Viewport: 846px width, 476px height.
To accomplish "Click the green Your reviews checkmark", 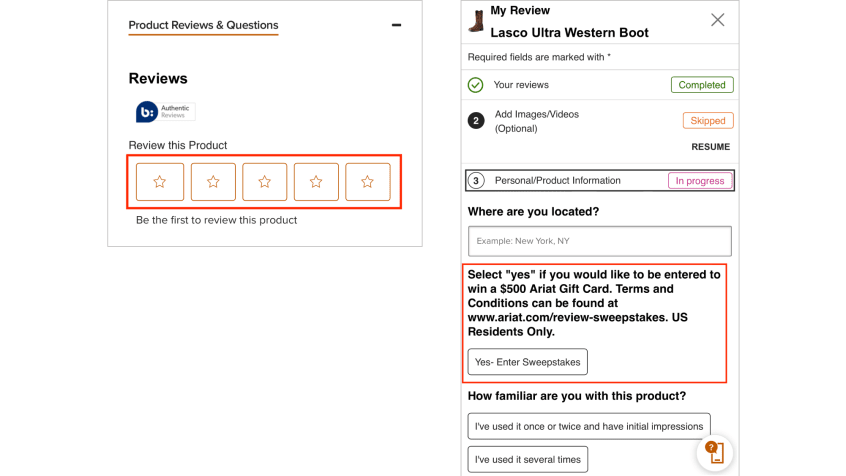I will click(x=475, y=85).
